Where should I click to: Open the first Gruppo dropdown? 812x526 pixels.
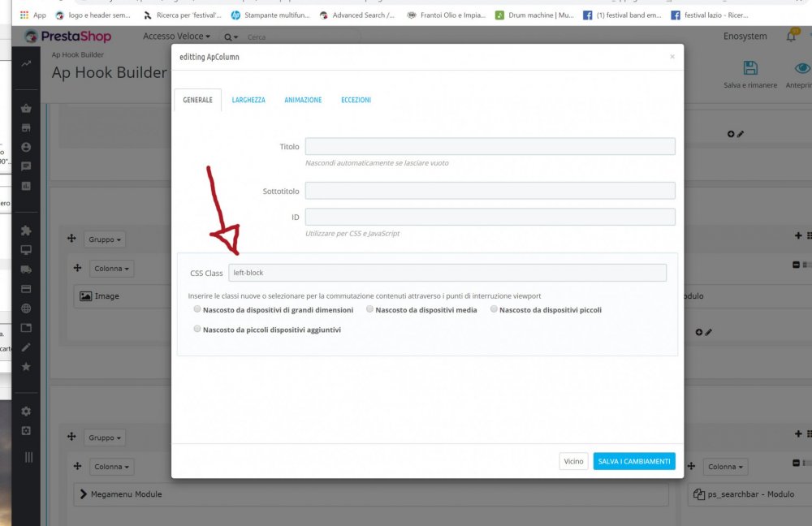pyautogui.click(x=105, y=239)
